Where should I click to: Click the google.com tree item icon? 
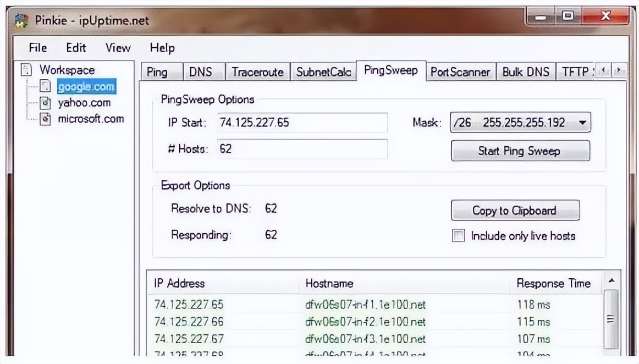(45, 86)
